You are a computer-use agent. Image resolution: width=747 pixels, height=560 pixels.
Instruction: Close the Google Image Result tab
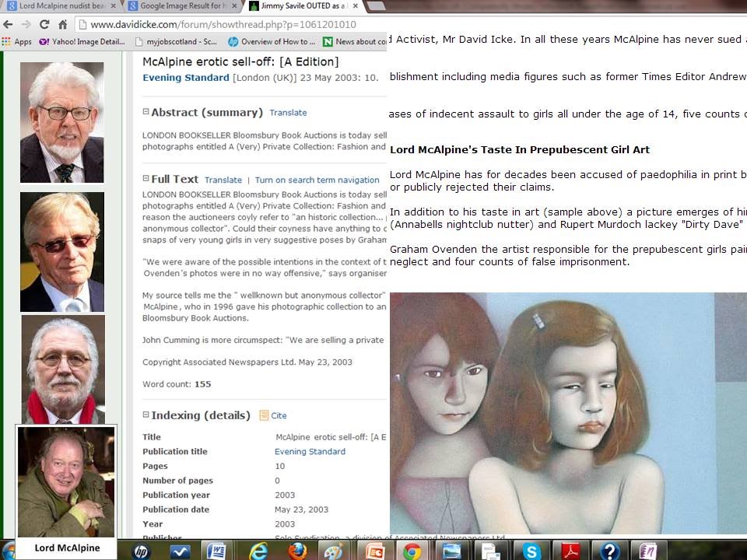(234, 6)
